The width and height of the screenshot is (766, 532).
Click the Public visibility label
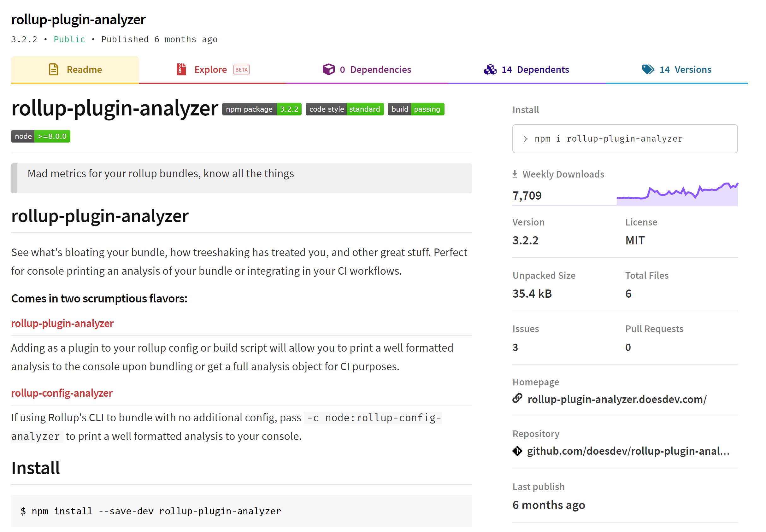click(69, 39)
